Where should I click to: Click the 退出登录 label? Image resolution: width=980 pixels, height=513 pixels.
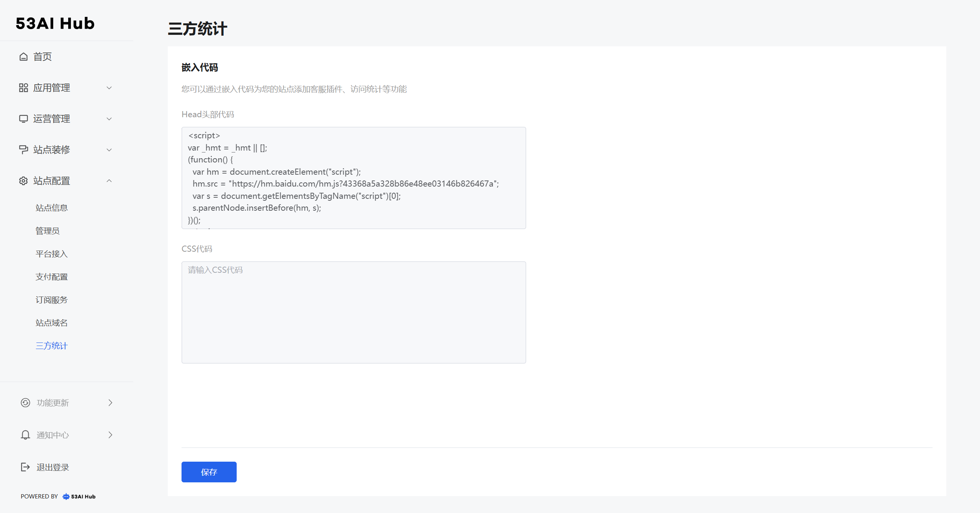click(53, 467)
